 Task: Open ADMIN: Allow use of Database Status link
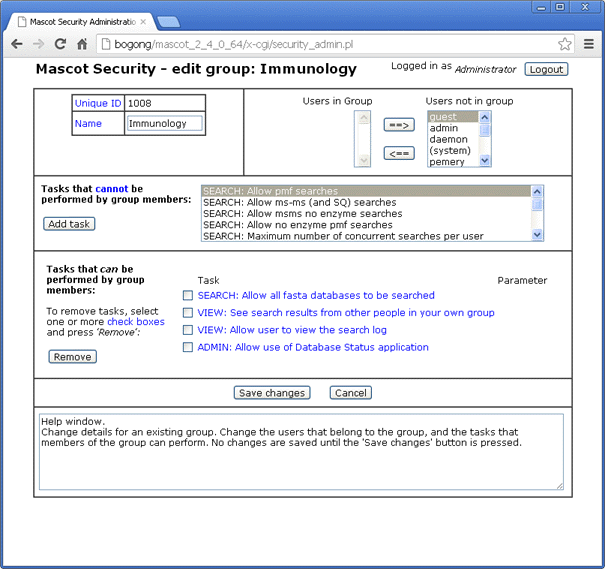[x=313, y=347]
